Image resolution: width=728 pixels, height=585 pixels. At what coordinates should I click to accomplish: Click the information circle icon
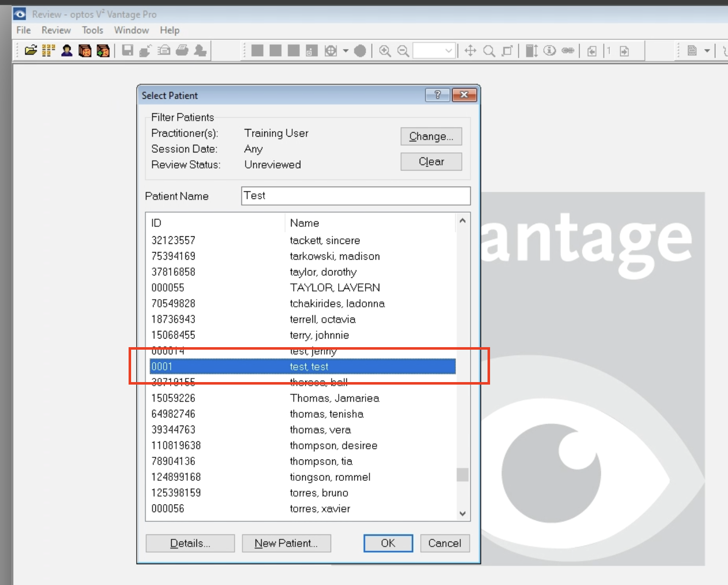550,51
